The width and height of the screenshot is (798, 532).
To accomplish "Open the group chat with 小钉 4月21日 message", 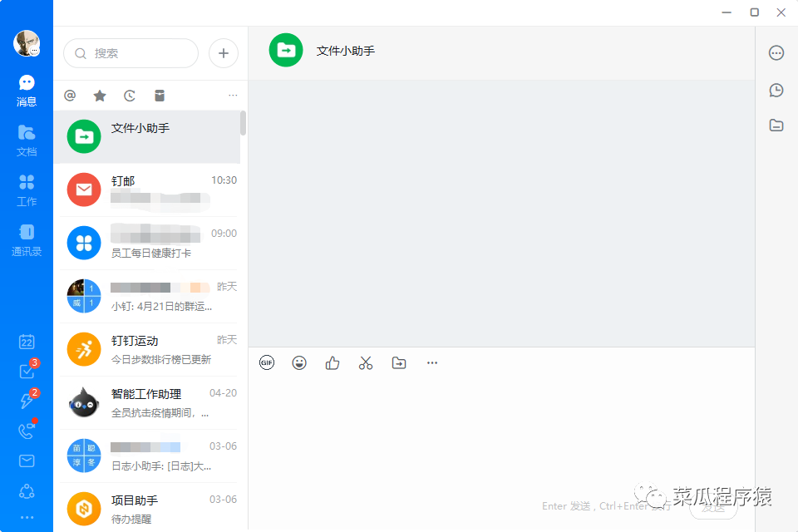I will 146,296.
